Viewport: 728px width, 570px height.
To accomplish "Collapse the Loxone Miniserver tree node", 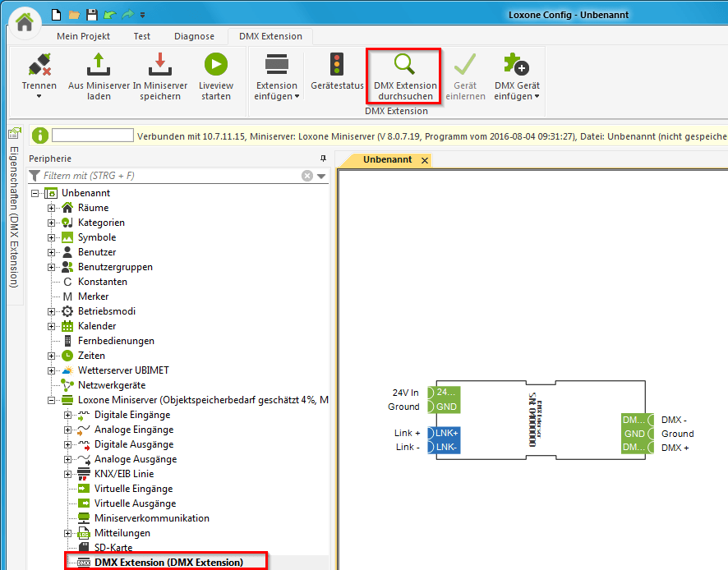I will [x=51, y=400].
